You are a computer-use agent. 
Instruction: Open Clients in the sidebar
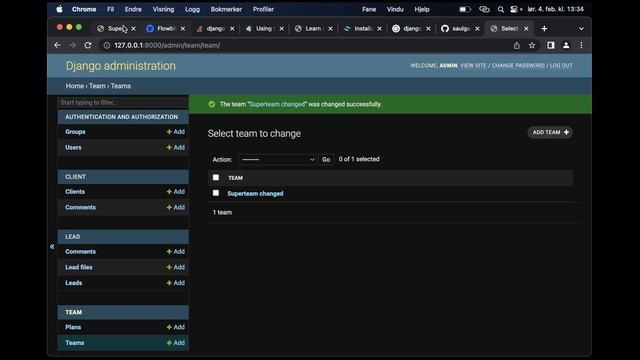coord(75,191)
